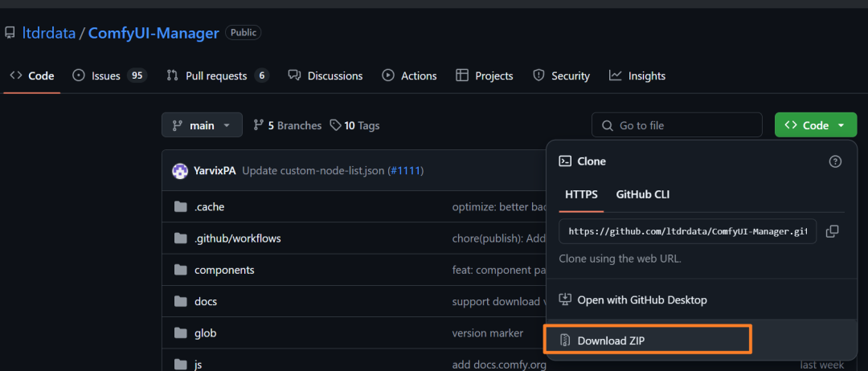Open the Issues tab
868x371 pixels.
(x=109, y=75)
